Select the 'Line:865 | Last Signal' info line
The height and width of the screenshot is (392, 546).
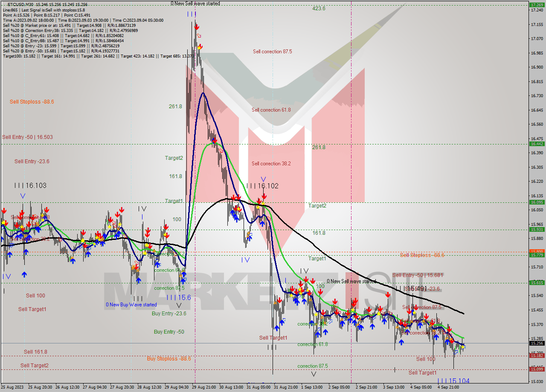coord(44,10)
